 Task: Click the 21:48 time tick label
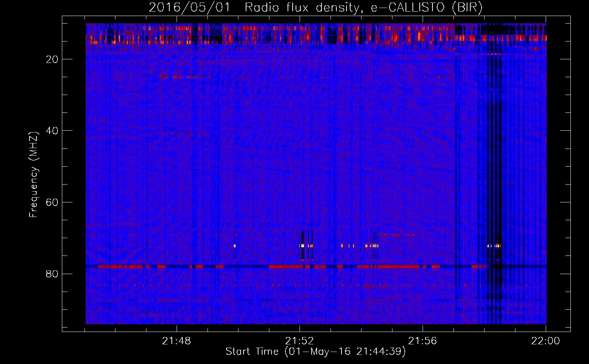coord(177,341)
